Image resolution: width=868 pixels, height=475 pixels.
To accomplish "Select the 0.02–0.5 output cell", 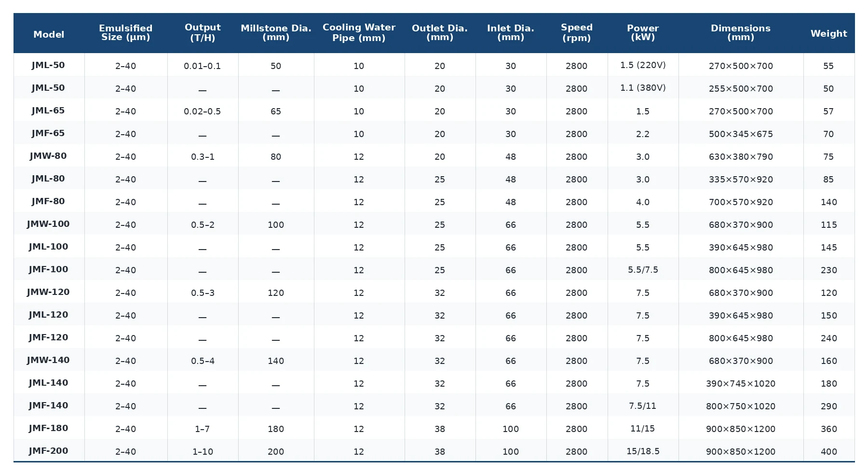I will [203, 112].
